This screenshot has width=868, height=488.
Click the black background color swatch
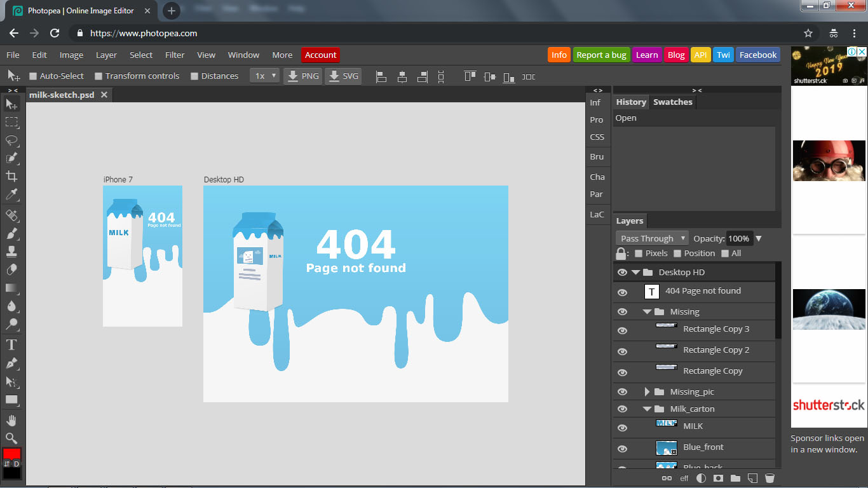(x=11, y=473)
